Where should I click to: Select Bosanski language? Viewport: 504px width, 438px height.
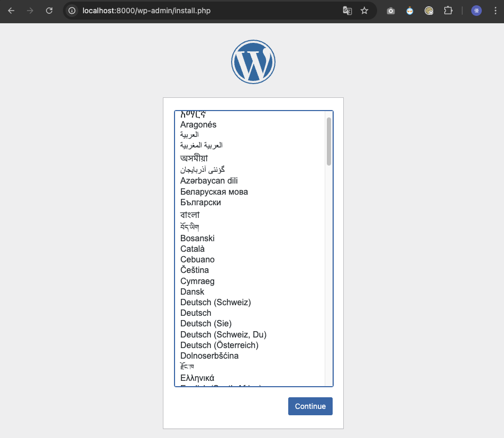250,238
